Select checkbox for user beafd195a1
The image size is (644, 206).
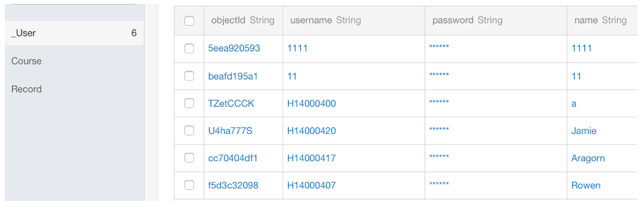point(189,76)
